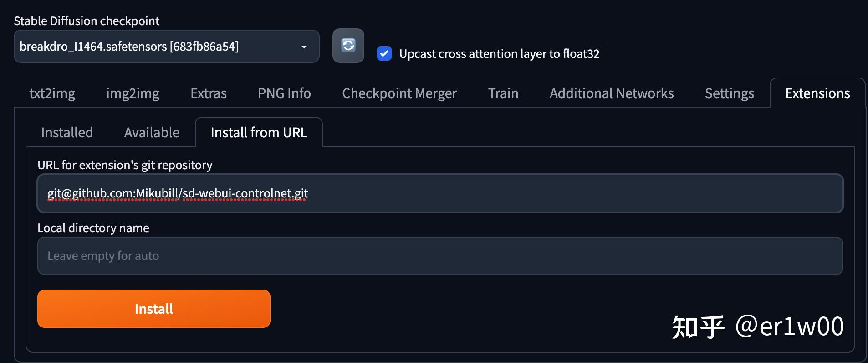868x363 pixels.
Task: Open the img2img tab
Action: point(133,93)
